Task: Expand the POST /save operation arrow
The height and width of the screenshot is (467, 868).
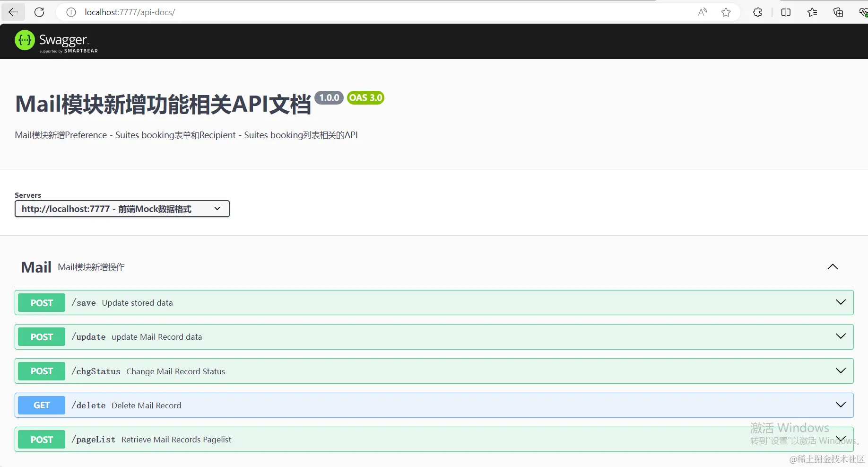Action: click(841, 302)
